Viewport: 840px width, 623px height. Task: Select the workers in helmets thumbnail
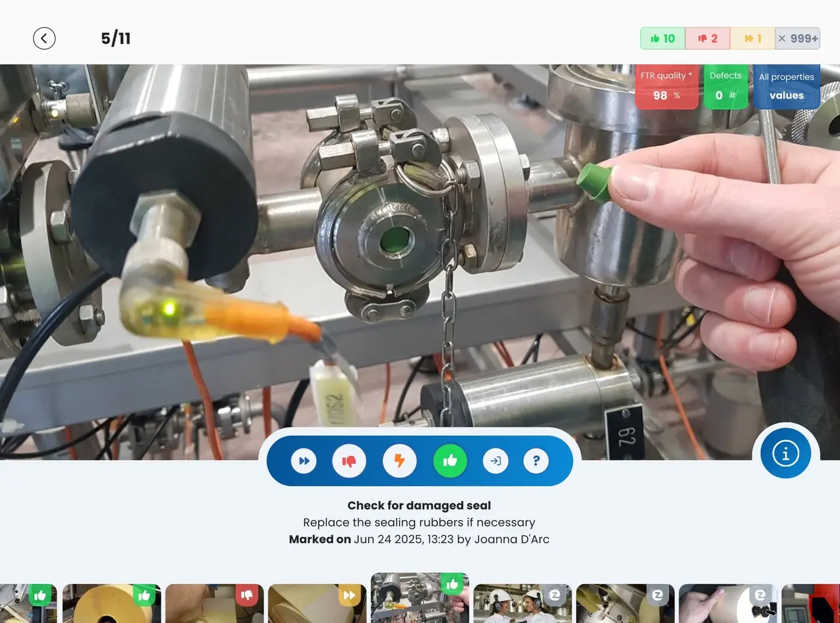pyautogui.click(x=523, y=603)
